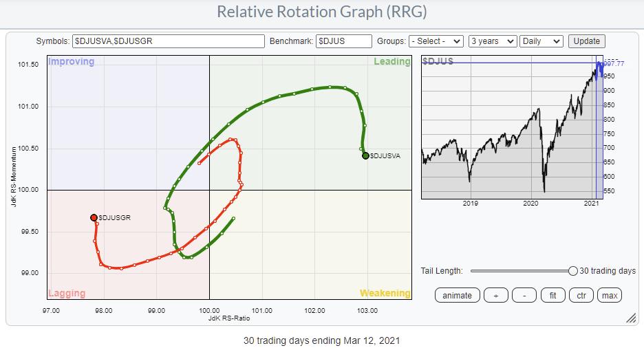644x348 pixels.
Task: Open the Daily period dropdown
Action: (541, 41)
